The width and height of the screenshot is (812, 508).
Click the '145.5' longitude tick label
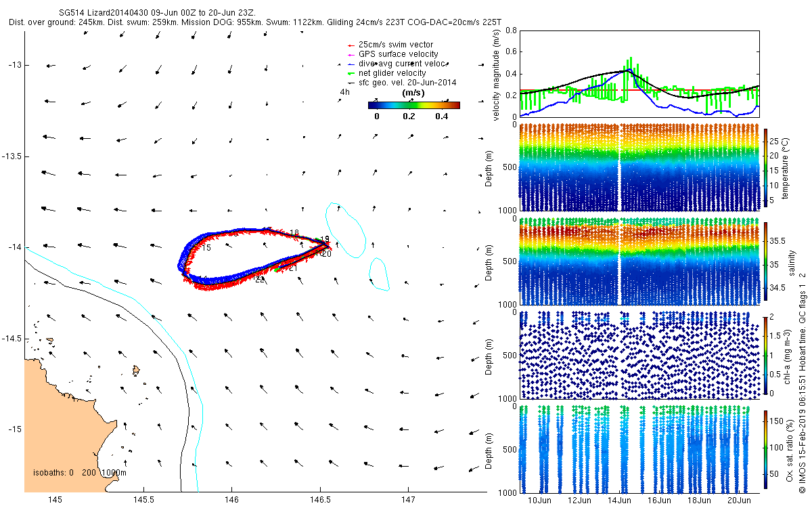tap(143, 499)
